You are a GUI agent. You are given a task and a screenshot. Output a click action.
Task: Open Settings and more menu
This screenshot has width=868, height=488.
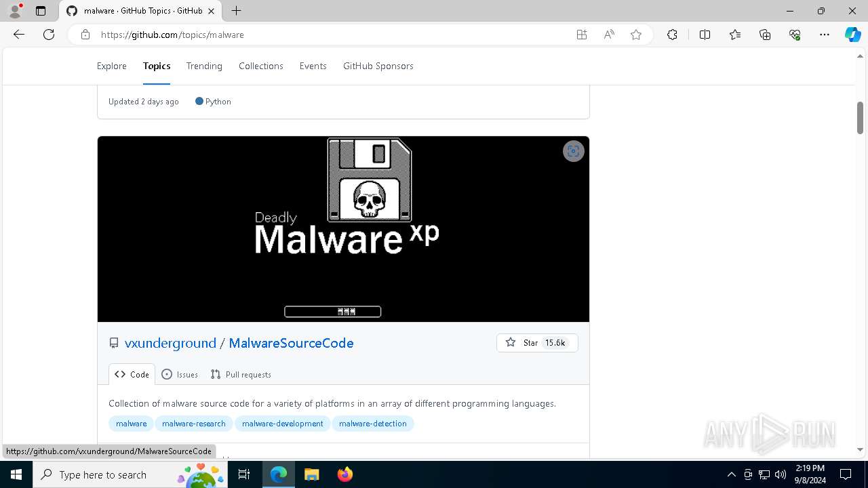click(x=825, y=35)
